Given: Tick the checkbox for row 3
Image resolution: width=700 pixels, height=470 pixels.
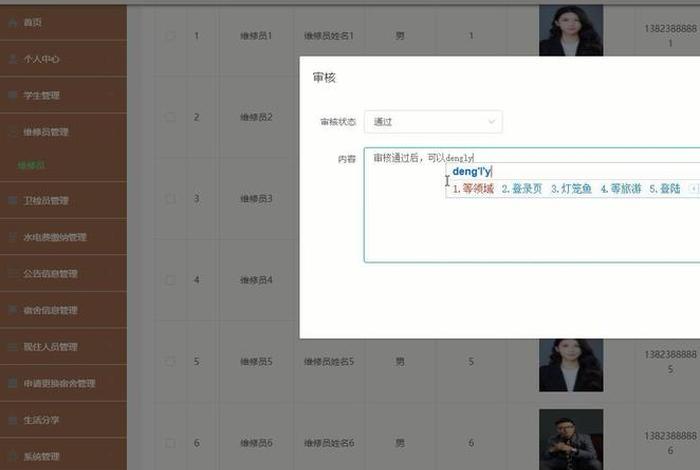Looking at the screenshot, I should click(170, 198).
